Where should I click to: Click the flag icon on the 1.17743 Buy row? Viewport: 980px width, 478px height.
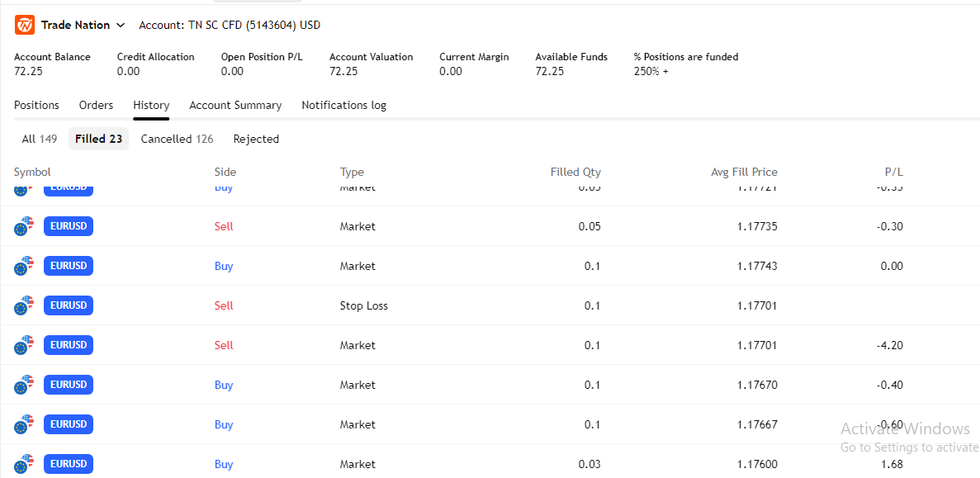click(25, 266)
